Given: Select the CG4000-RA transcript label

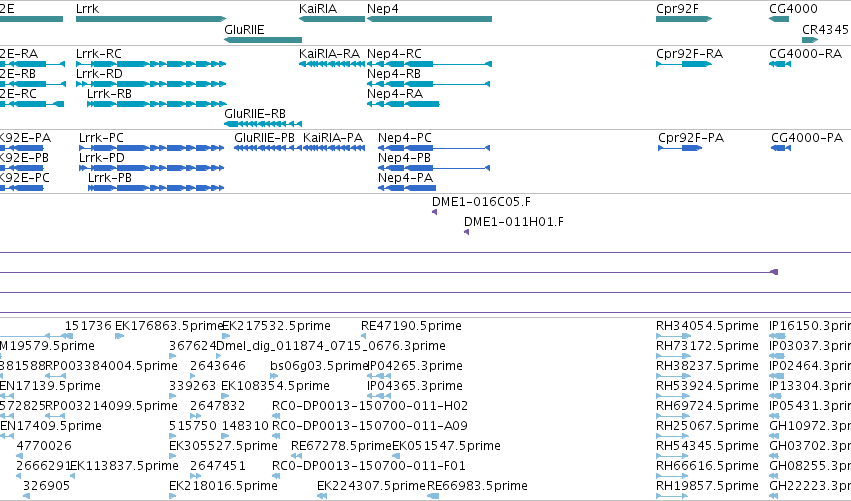Looking at the screenshot, I should pyautogui.click(x=805, y=54).
